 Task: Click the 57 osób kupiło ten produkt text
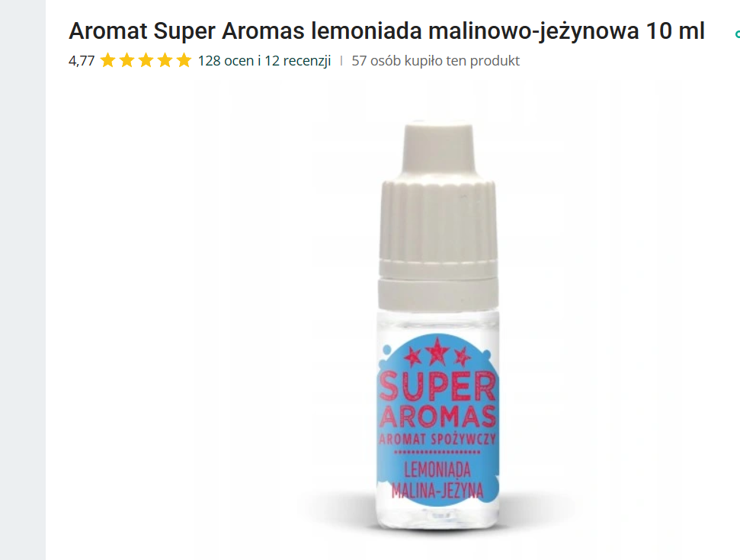[x=435, y=61]
